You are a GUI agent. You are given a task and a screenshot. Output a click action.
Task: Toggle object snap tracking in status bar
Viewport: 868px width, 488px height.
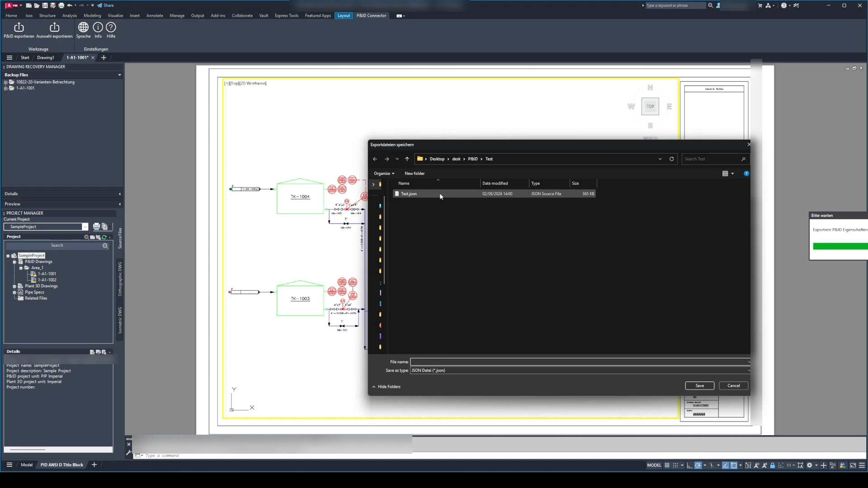point(725,465)
